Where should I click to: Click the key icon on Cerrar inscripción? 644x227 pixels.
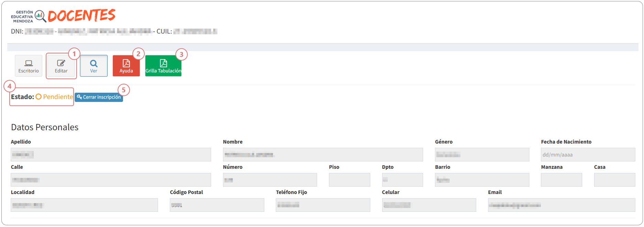79,97
